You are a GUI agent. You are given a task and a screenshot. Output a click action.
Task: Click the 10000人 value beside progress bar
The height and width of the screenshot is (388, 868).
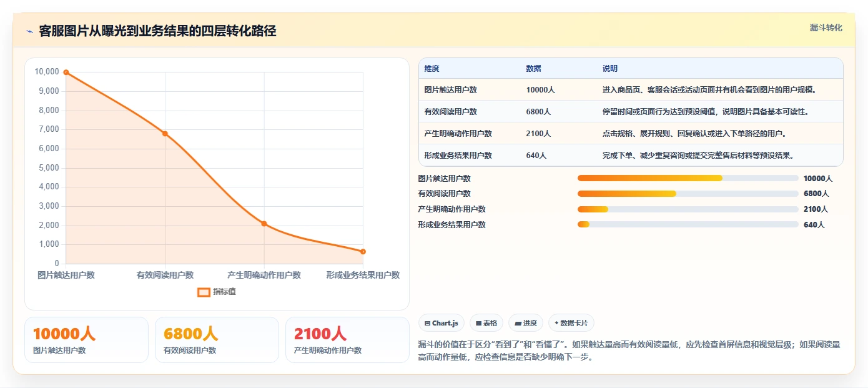[818, 178]
